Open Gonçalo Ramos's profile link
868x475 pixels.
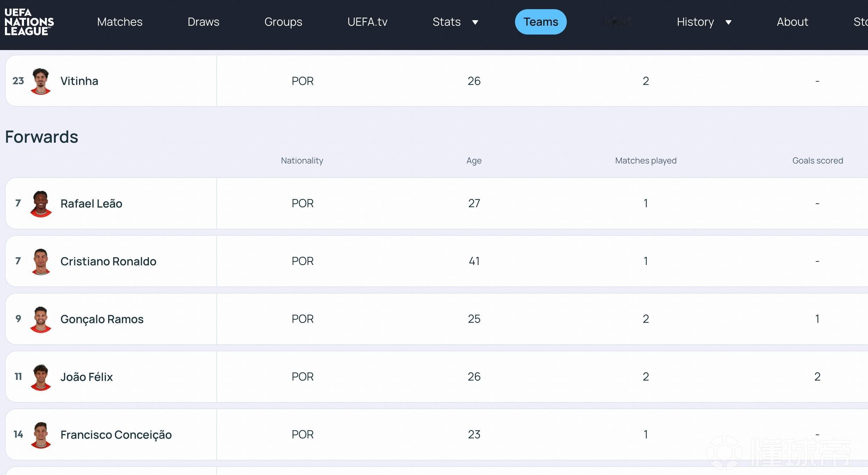(102, 319)
